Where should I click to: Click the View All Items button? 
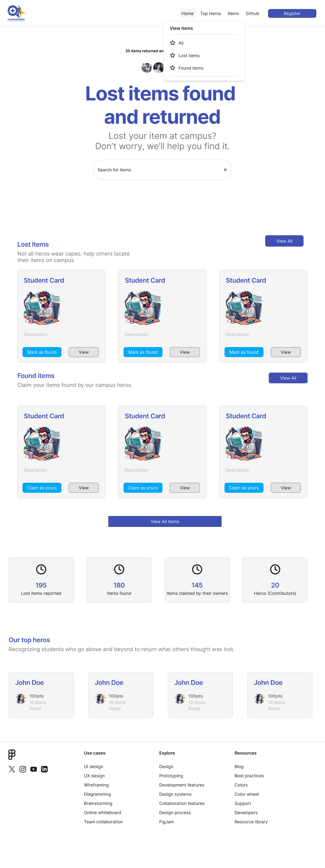coord(165,521)
